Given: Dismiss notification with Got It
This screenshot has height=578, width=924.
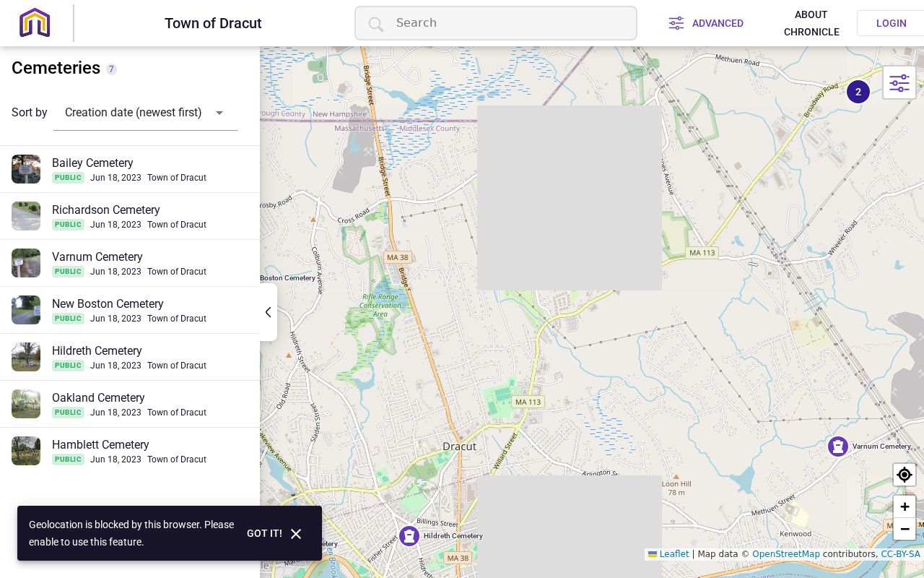Looking at the screenshot, I should 264,533.
